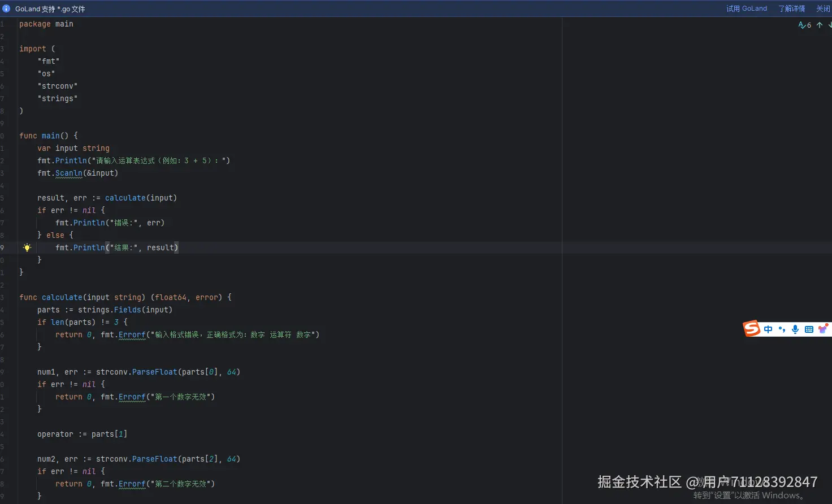Click the "os" import entry

46,73
